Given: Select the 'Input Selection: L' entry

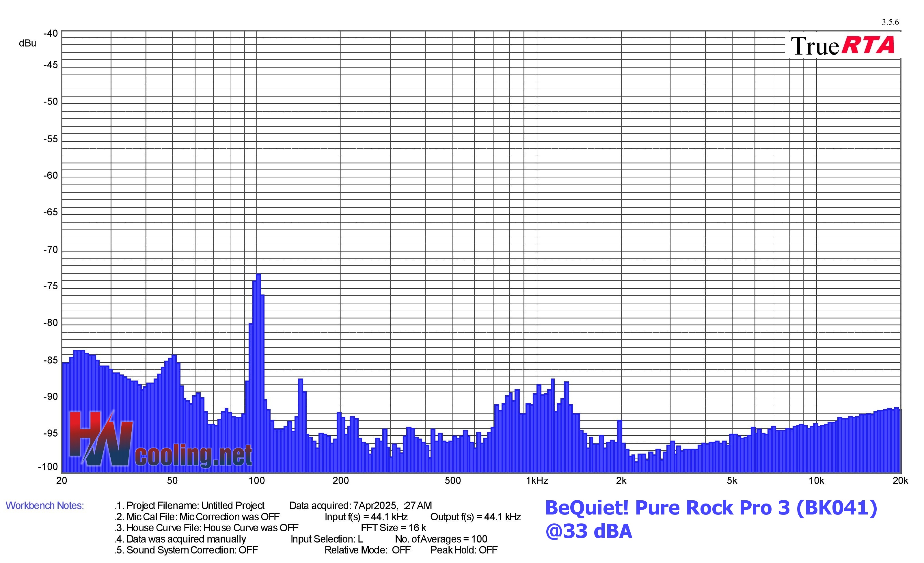Looking at the screenshot, I should (327, 539).
